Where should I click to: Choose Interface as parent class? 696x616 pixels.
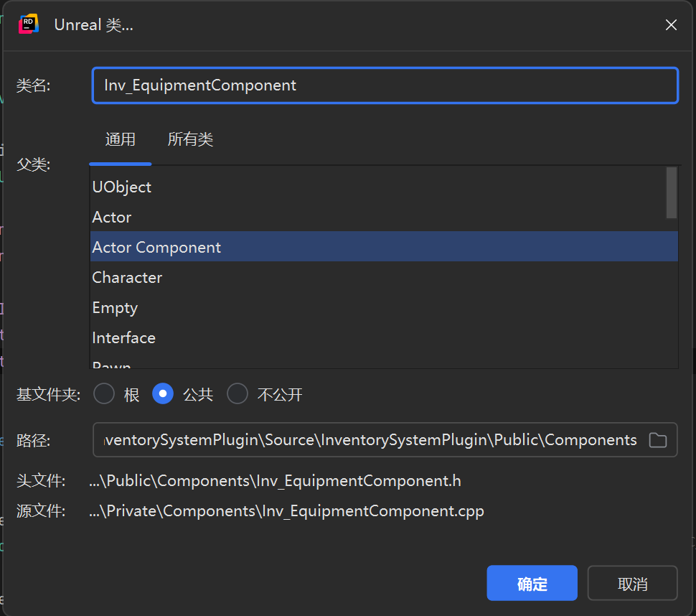(123, 338)
